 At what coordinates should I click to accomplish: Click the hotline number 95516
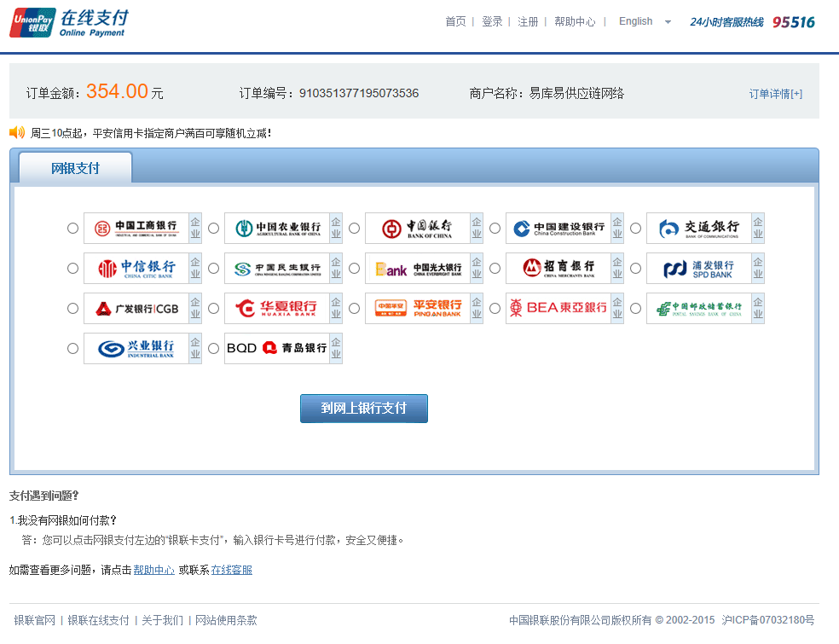coord(794,22)
